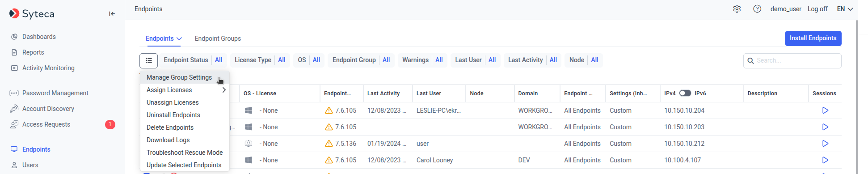Open Account Discovery in the sidebar
868x174 pixels.
coord(48,109)
